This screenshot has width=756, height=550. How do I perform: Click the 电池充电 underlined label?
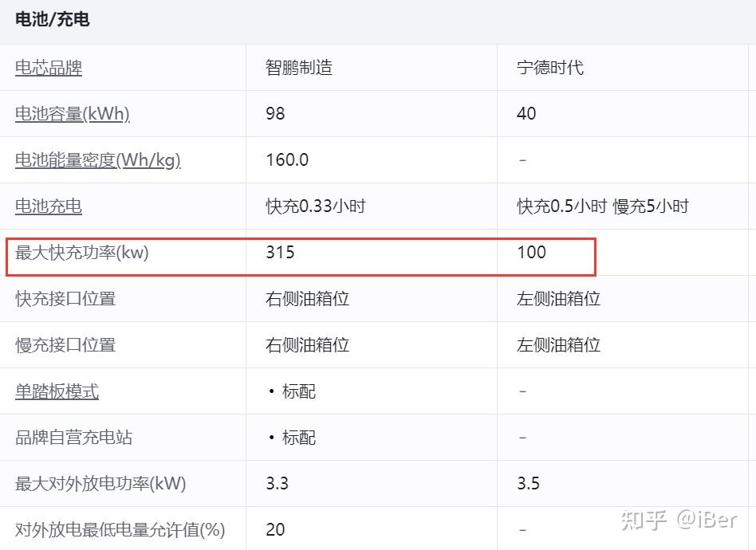[47, 206]
